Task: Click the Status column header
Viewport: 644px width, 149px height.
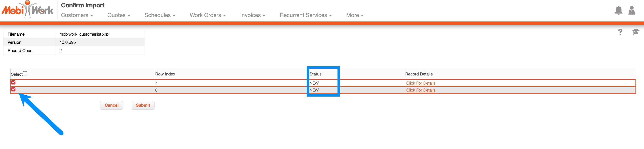Action: click(315, 74)
